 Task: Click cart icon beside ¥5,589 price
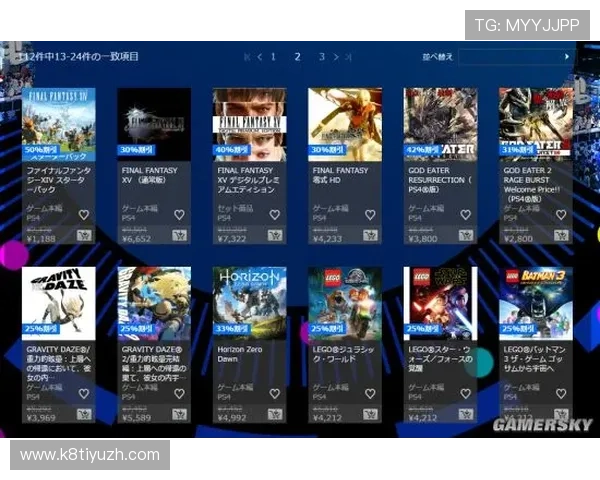click(x=179, y=414)
